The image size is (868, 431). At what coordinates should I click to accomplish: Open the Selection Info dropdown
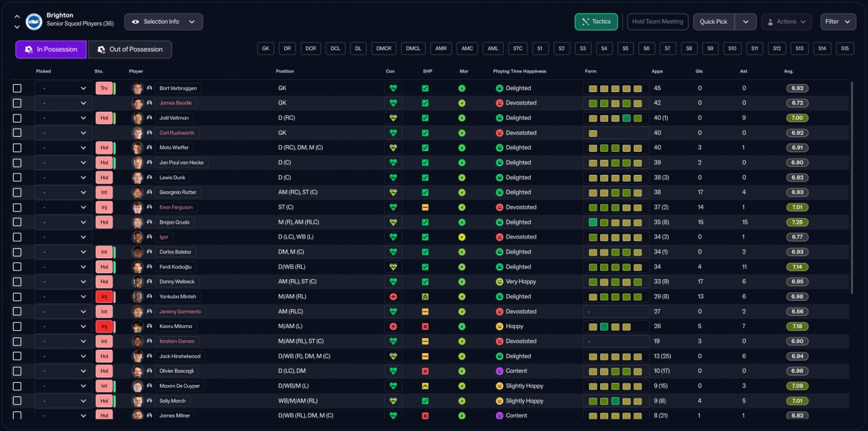click(163, 22)
